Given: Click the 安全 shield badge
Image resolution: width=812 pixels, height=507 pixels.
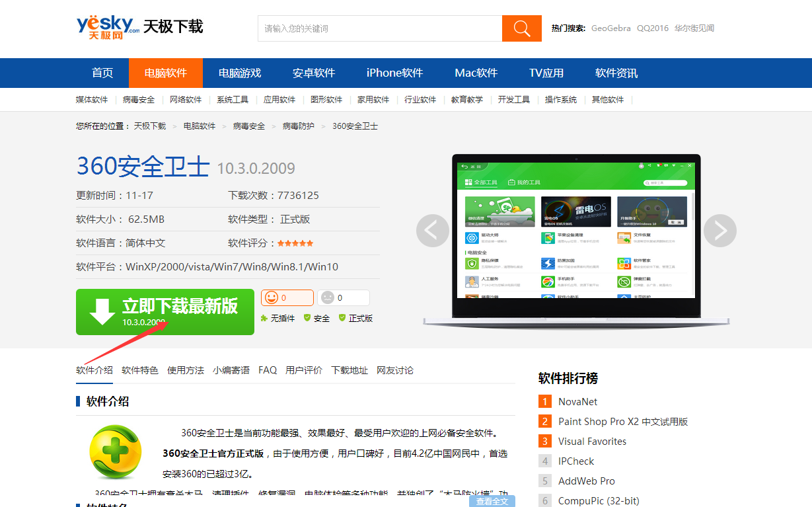Looking at the screenshot, I should (x=316, y=318).
